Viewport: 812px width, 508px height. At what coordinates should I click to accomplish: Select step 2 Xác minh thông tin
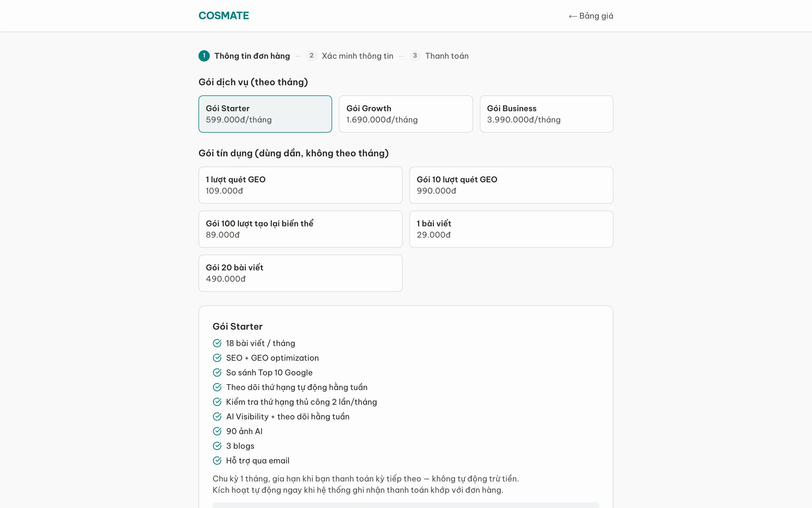coord(350,56)
